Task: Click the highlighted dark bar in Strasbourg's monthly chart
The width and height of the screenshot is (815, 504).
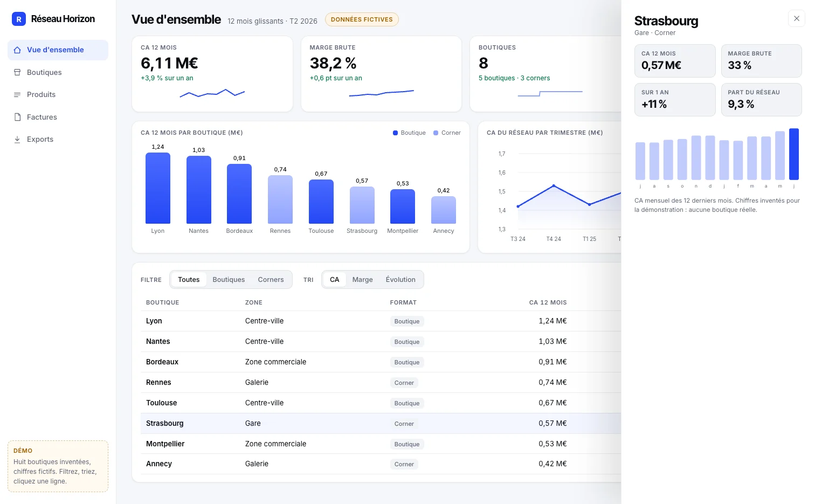Action: click(x=794, y=154)
